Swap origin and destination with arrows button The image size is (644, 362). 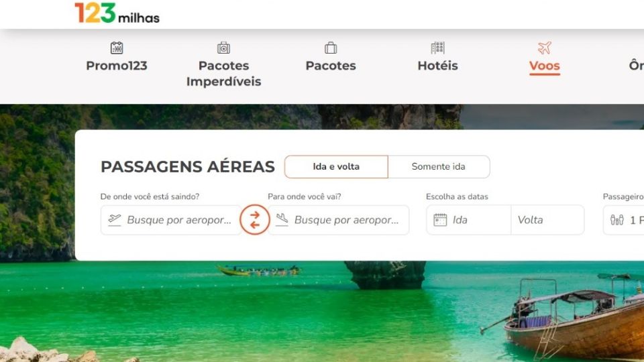pos(255,220)
